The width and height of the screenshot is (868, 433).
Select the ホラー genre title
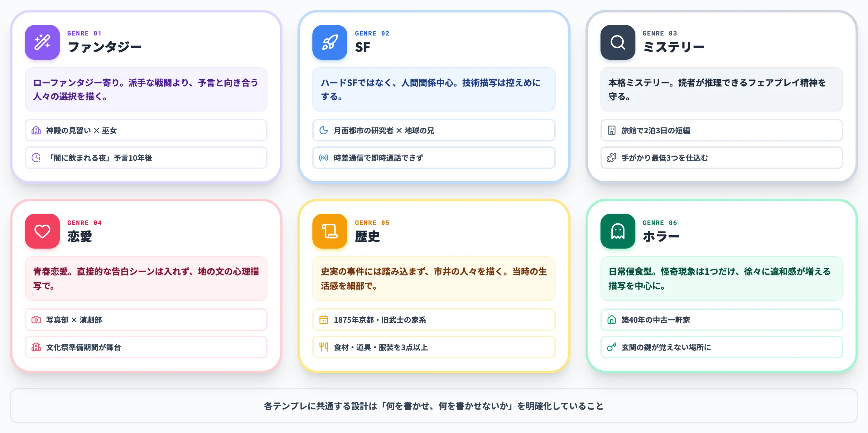(661, 236)
